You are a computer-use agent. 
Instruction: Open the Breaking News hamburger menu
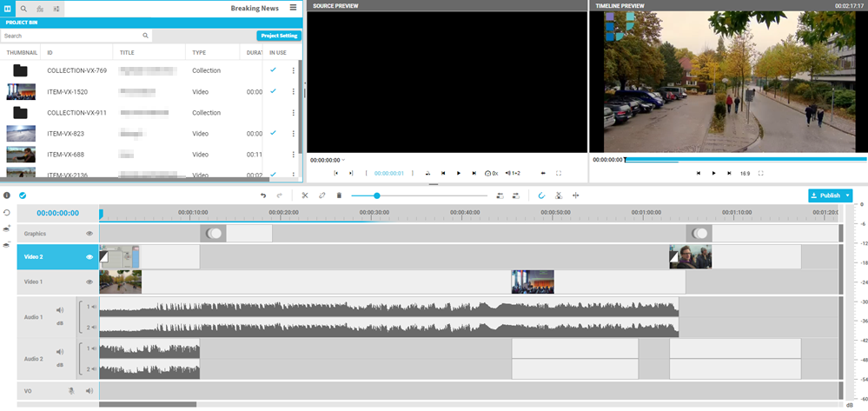293,8
